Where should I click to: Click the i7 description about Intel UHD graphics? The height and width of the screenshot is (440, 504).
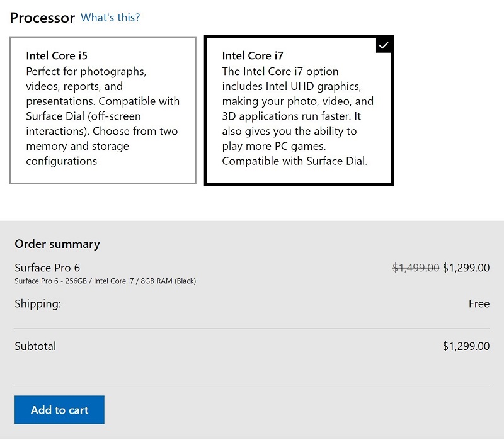click(x=297, y=116)
